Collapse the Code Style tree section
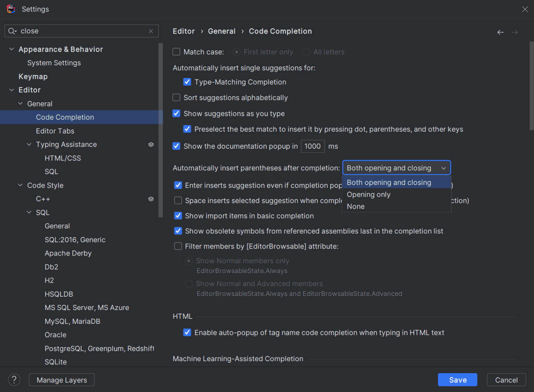The height and width of the screenshot is (392, 534). [x=20, y=185]
